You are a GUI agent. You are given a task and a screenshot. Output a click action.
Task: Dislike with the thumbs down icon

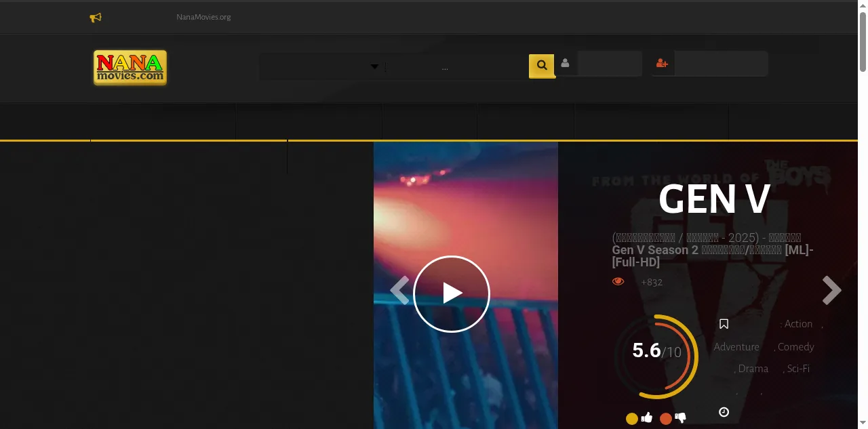681,417
